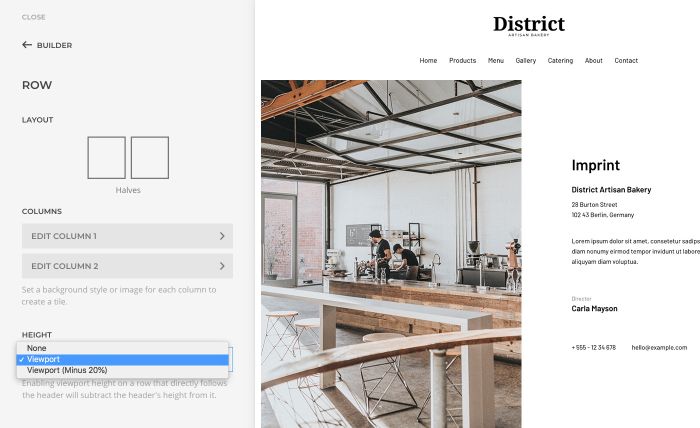Pick Viewport (Minus 20%) height option
The height and width of the screenshot is (428, 700).
point(69,370)
